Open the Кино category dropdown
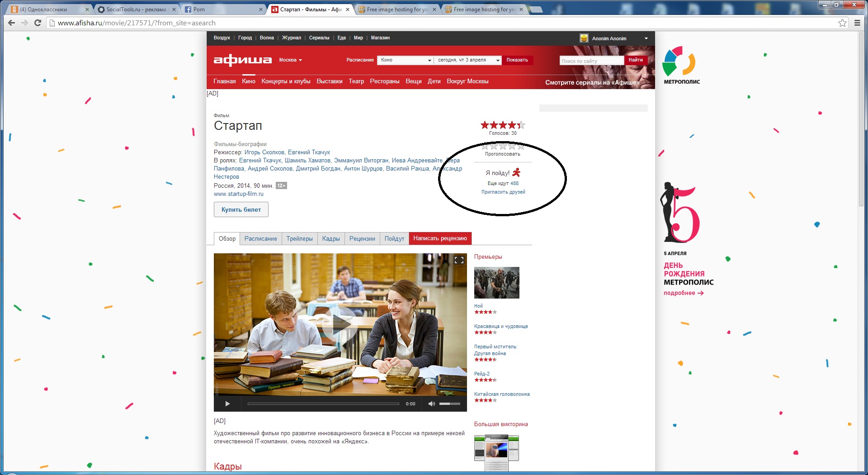Viewport: 868px width, 475px height. 406,60
